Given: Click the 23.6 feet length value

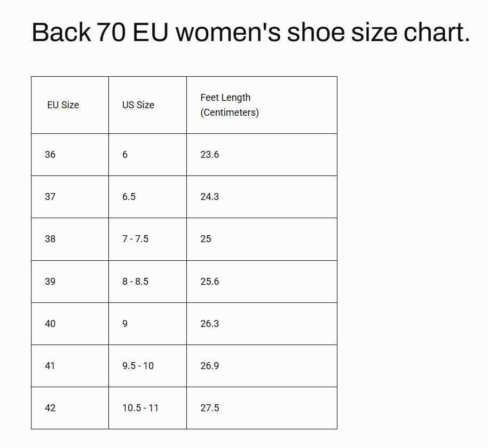Looking at the screenshot, I should (x=210, y=155).
